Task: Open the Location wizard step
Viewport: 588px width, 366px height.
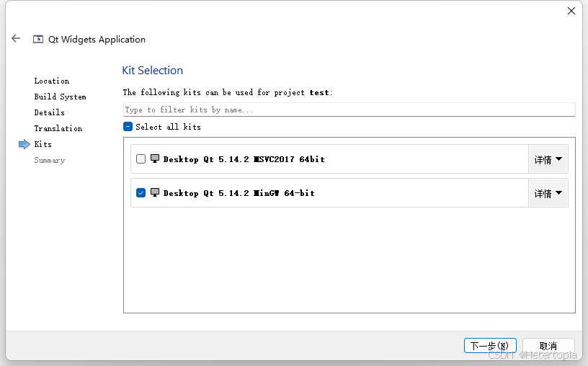Action: point(52,81)
